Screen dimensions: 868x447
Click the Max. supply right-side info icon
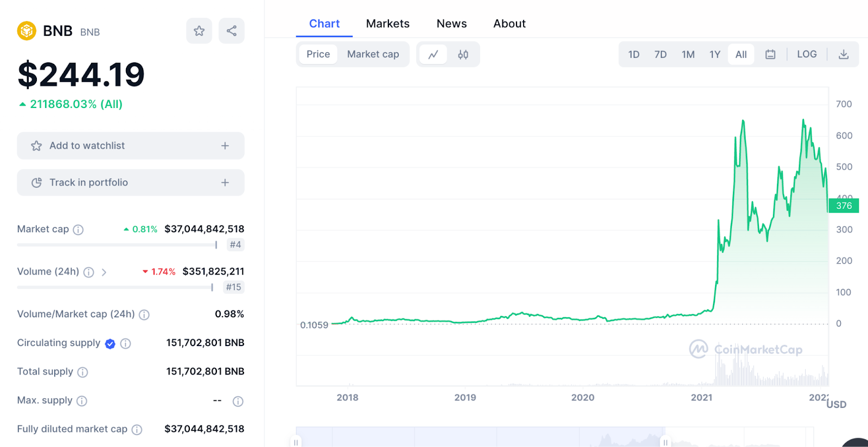click(x=238, y=401)
